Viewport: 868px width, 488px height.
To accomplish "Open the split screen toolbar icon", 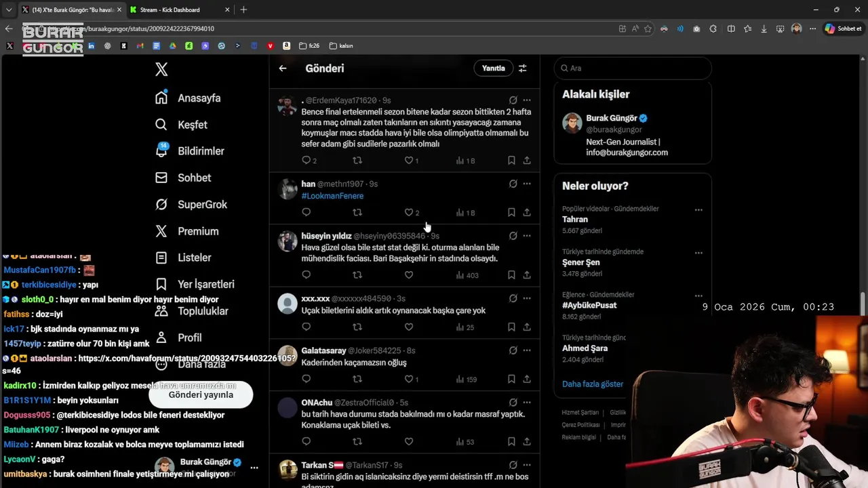I will click(x=731, y=28).
